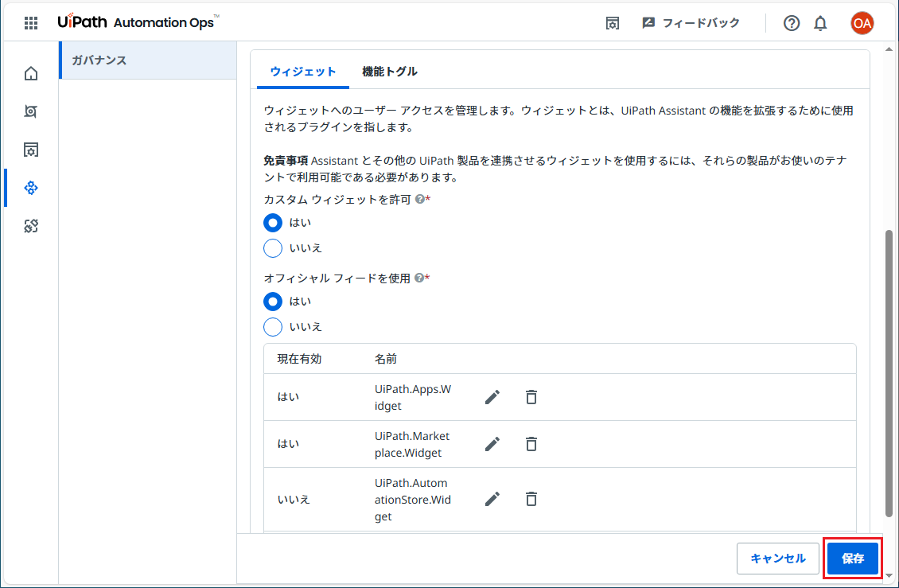
Task: Open the bottom link-cycle sidebar icon
Action: pos(31,226)
